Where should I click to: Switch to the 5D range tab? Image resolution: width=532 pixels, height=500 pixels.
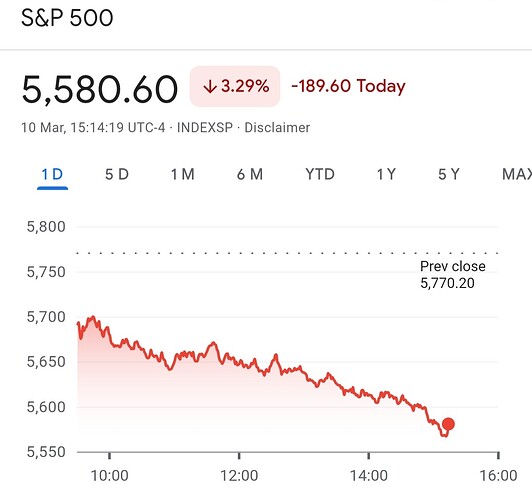(x=117, y=174)
